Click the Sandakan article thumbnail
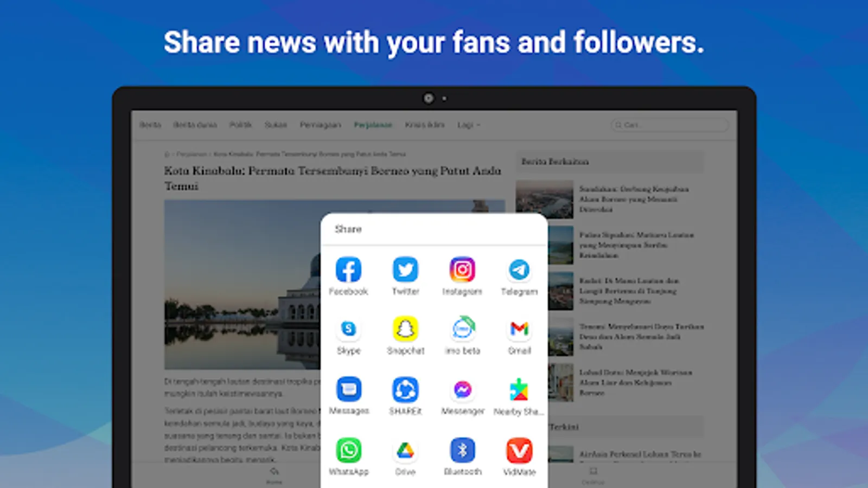The image size is (868, 488). point(544,199)
